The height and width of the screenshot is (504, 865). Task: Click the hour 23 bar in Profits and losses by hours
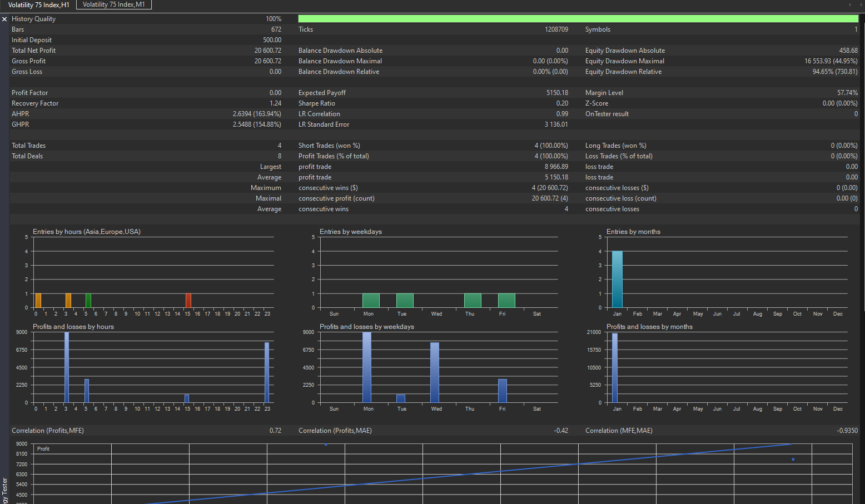(x=267, y=372)
